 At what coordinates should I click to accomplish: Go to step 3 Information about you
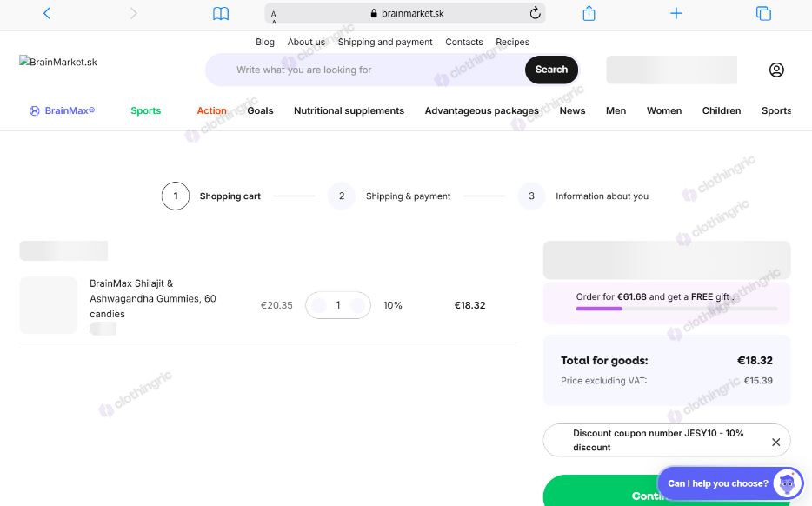(x=583, y=196)
